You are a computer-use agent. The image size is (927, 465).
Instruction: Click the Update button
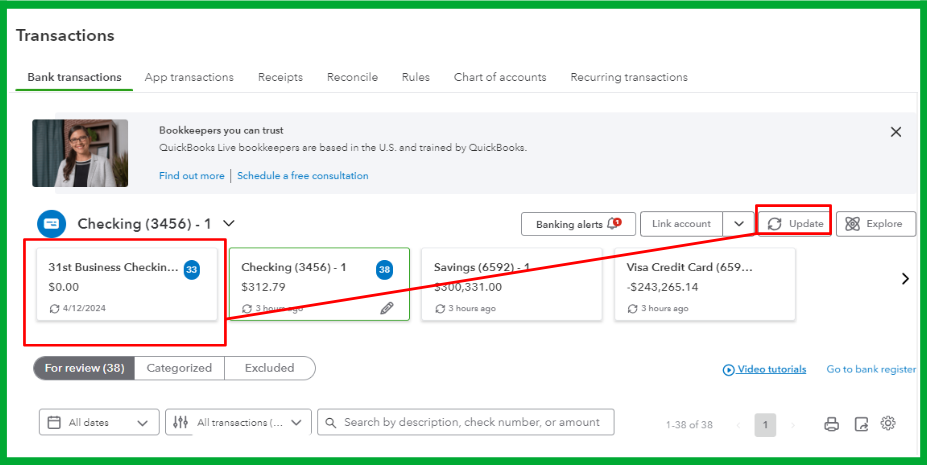(x=795, y=224)
